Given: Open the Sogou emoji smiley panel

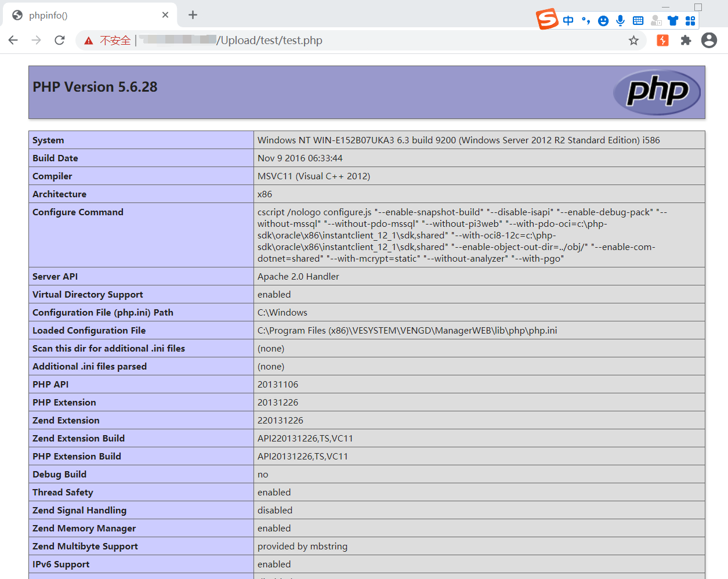Looking at the screenshot, I should tap(603, 21).
